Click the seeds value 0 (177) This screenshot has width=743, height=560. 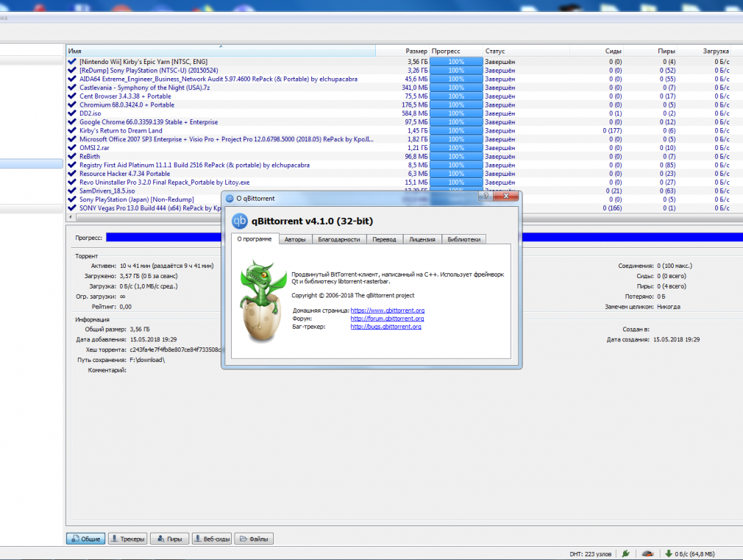(612, 130)
